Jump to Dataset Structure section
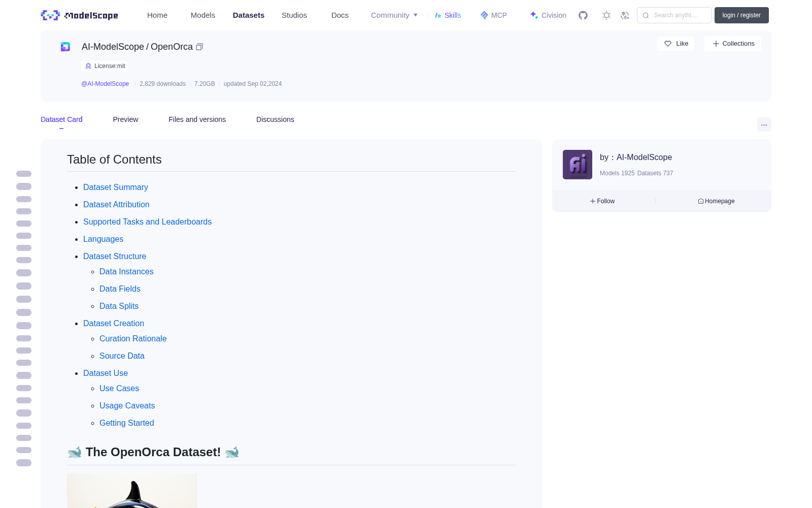 click(115, 257)
